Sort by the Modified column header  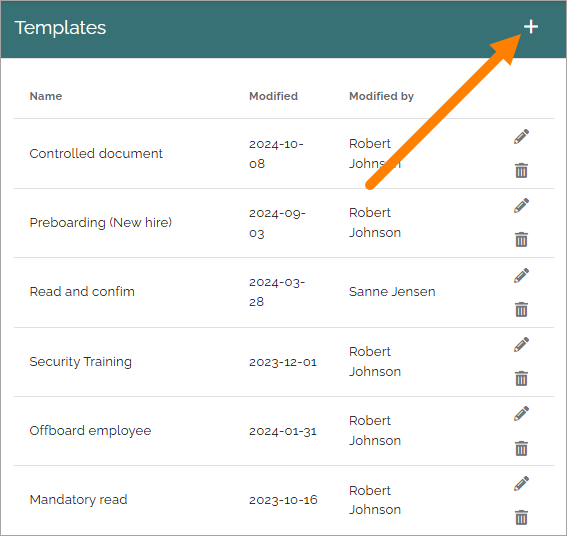pos(273,96)
